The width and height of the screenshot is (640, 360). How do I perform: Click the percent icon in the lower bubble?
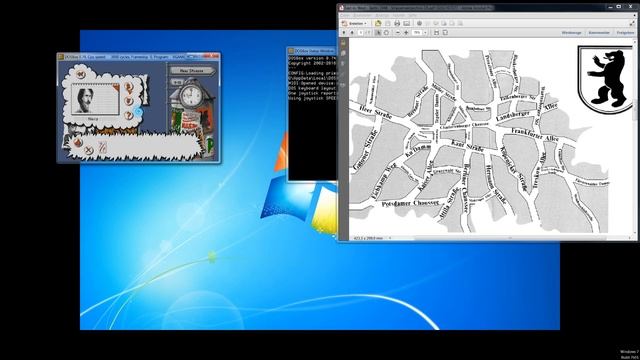(102, 147)
